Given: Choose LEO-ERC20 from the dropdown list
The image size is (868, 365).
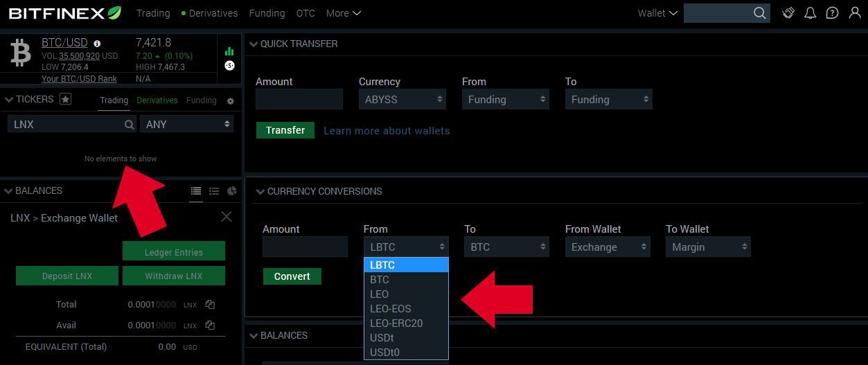Looking at the screenshot, I should 406,323.
